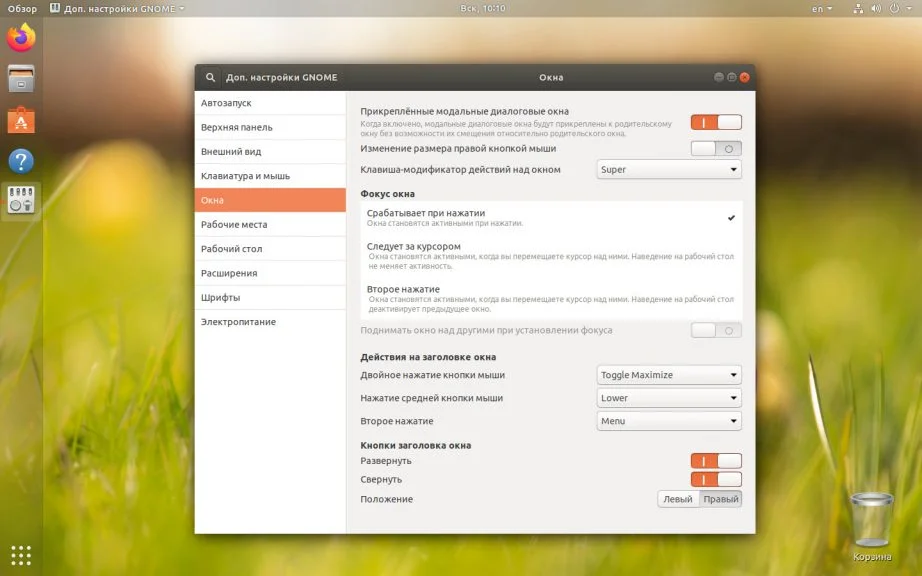Select Срабатывает при нажатии focus mode

[551, 217]
